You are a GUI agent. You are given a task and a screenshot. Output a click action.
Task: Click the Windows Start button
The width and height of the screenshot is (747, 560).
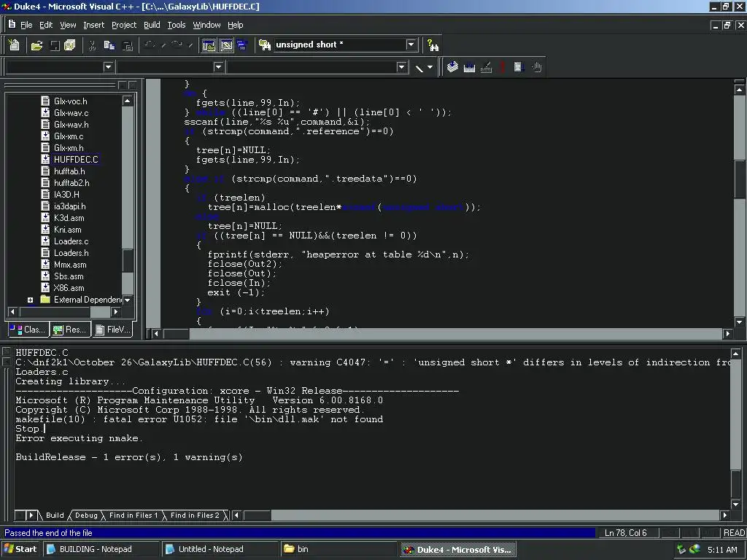[x=20, y=549]
